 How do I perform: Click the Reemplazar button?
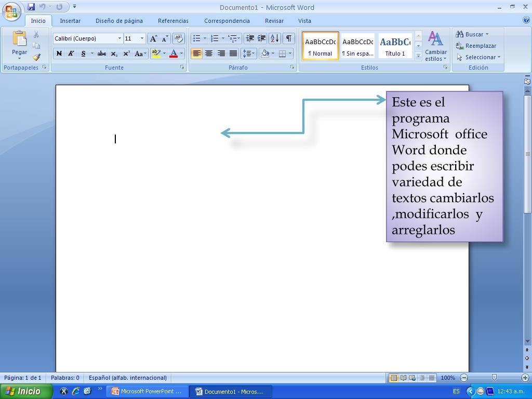[x=476, y=46]
